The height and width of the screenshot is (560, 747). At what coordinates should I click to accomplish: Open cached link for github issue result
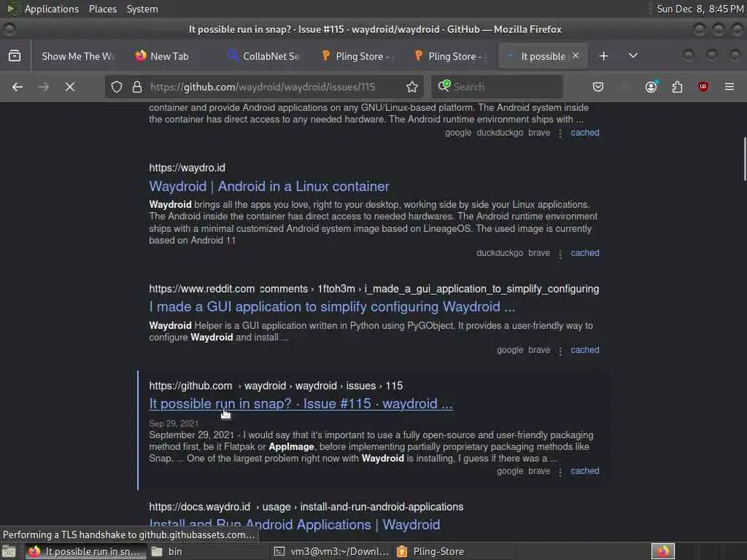[584, 470]
